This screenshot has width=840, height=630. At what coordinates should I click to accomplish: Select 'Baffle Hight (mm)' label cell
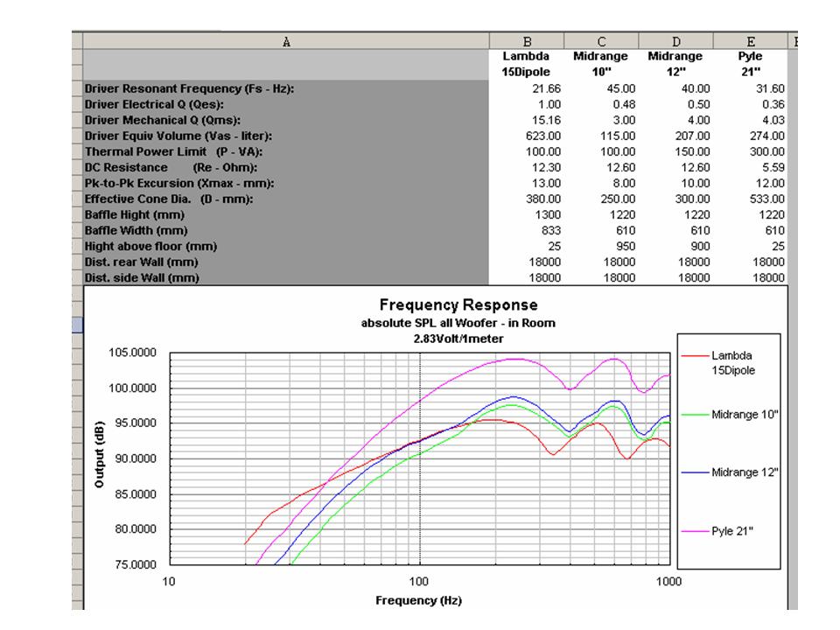[286, 215]
